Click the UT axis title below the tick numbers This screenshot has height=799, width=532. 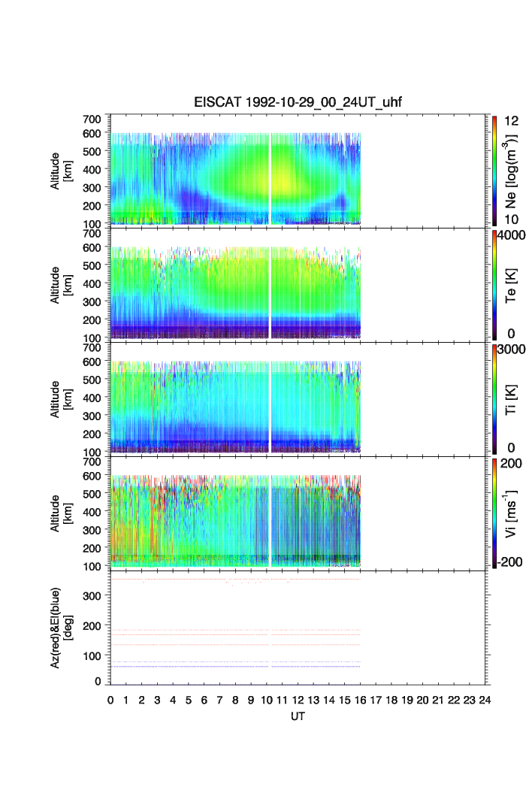pyautogui.click(x=298, y=716)
